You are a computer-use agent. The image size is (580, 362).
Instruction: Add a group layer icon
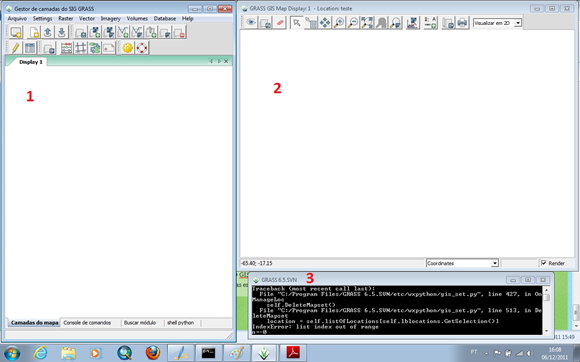click(x=151, y=32)
